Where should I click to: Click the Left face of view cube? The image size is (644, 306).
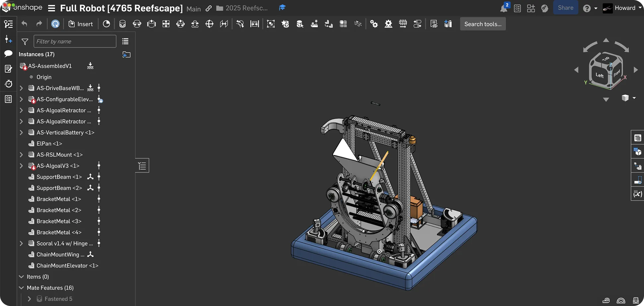pos(600,75)
